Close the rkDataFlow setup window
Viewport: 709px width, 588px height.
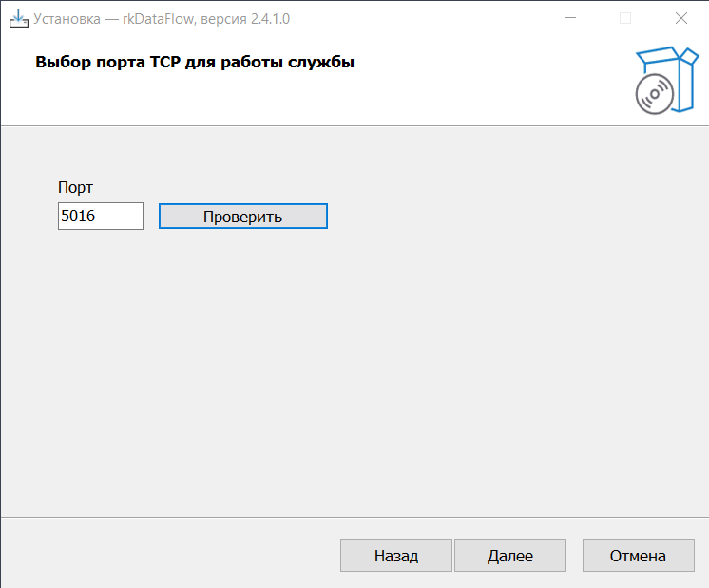[681, 18]
